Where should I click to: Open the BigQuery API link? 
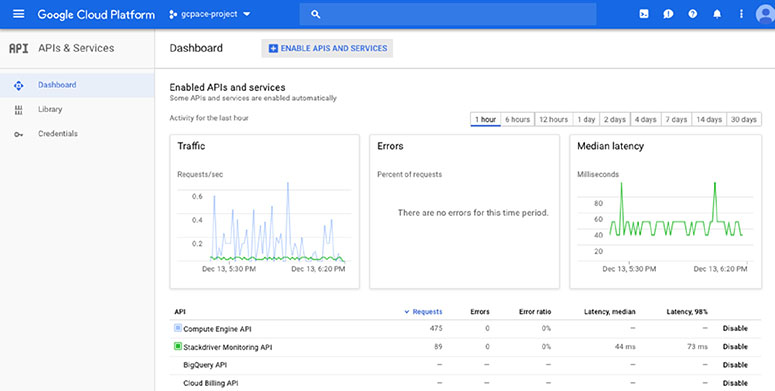(205, 365)
